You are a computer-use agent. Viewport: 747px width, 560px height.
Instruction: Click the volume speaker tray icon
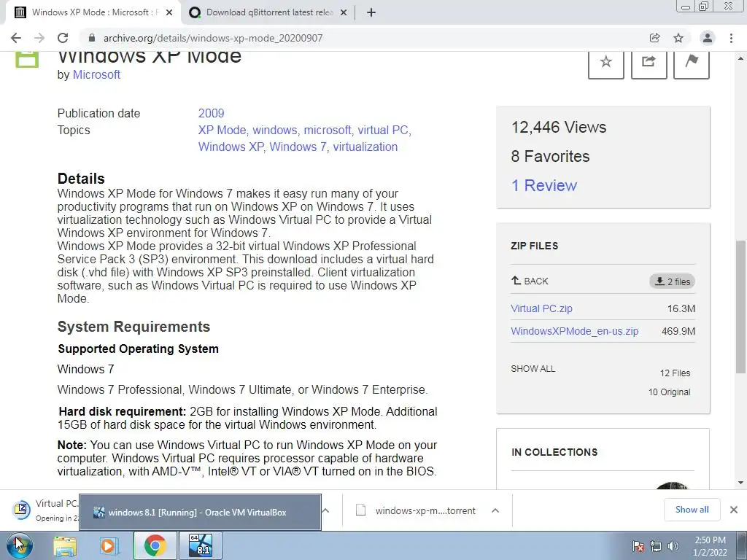click(673, 547)
